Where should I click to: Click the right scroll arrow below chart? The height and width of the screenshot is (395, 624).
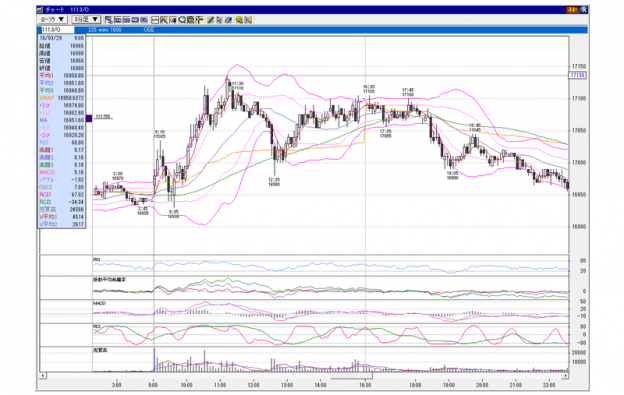(565, 375)
